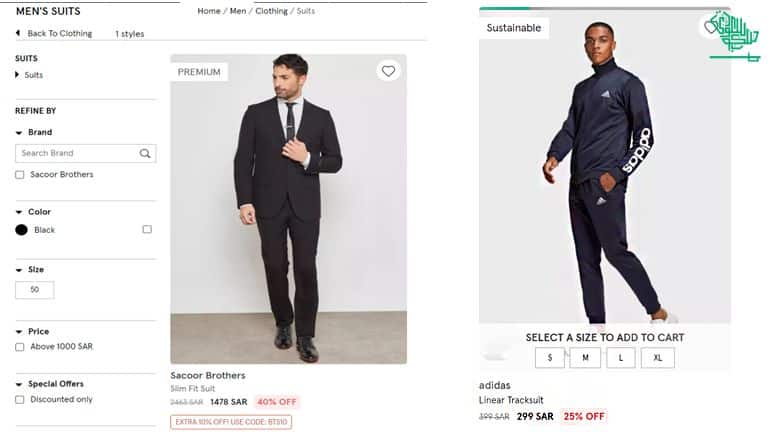Open Clothing in the breadcrumb

click(271, 11)
